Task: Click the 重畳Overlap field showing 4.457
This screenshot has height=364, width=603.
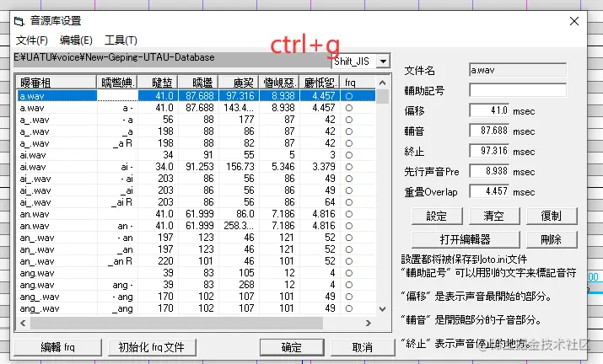Action: [x=489, y=191]
